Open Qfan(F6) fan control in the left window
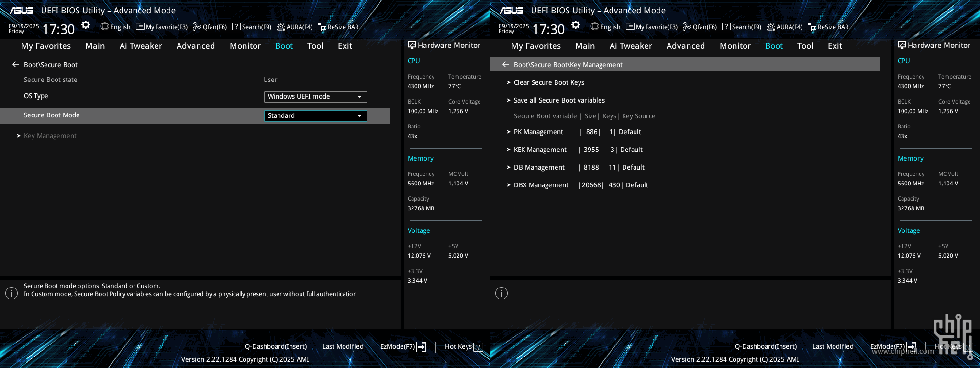This screenshot has height=368, width=980. click(x=210, y=27)
